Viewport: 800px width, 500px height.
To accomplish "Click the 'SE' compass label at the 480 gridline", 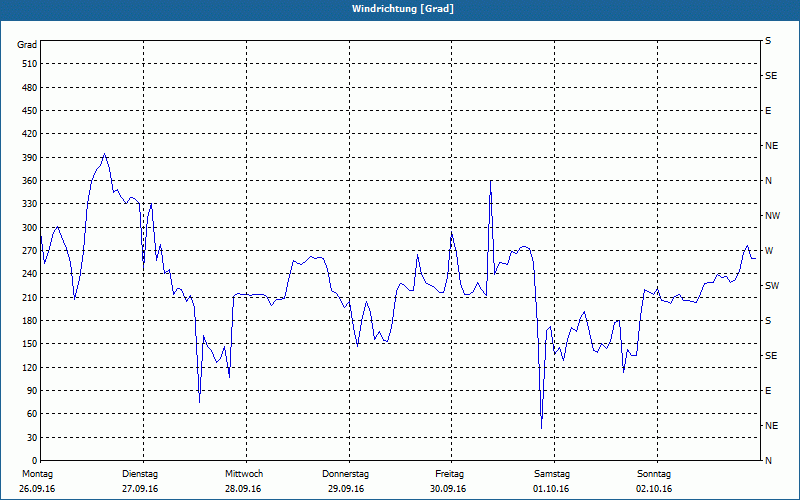I will pos(771,76).
